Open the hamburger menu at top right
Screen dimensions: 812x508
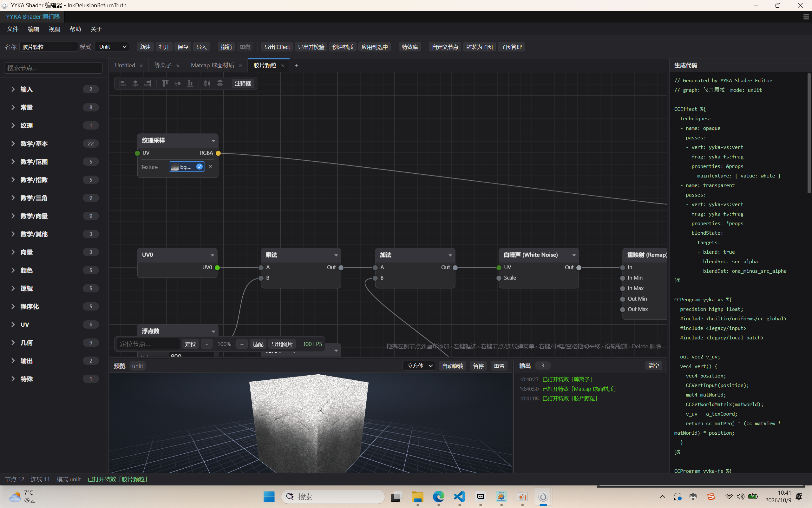click(806, 17)
